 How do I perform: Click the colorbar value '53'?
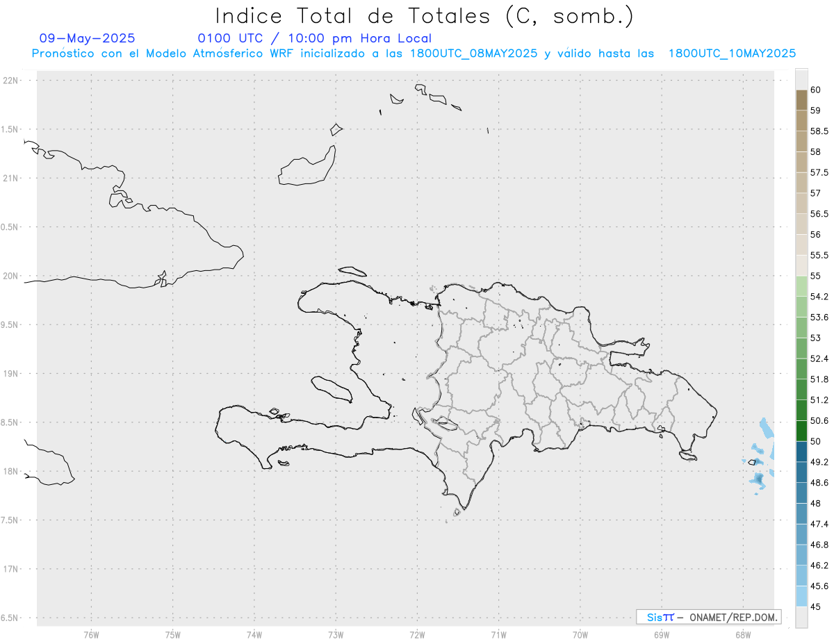pos(816,338)
